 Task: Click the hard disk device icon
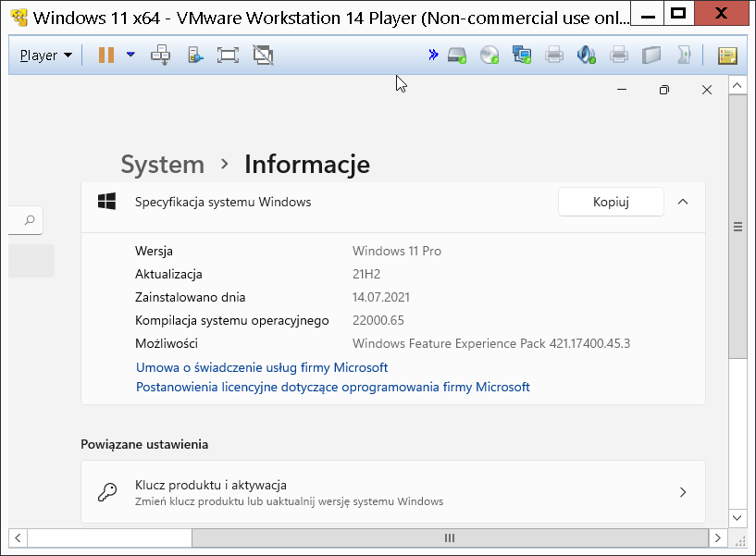pos(456,55)
